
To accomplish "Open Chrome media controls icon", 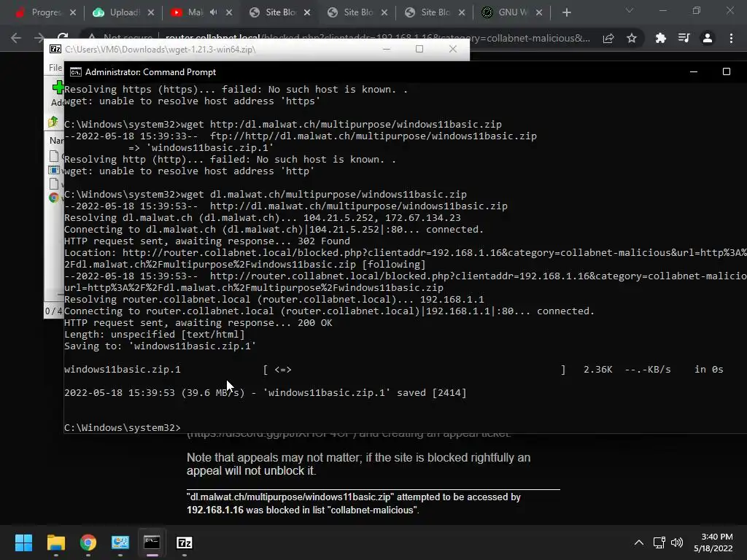I will (x=684, y=38).
